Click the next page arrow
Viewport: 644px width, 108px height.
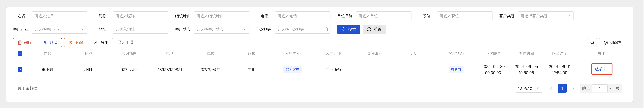click(x=573, y=88)
